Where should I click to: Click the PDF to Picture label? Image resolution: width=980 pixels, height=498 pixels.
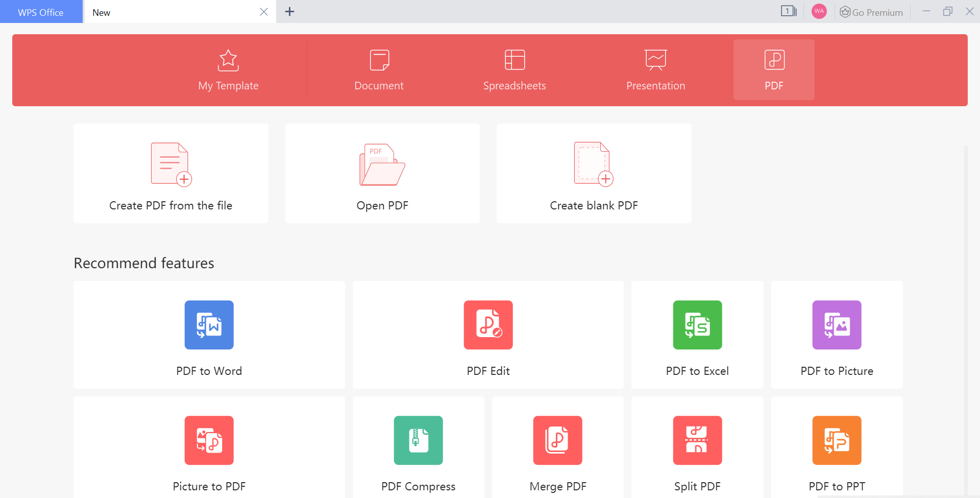click(x=837, y=371)
